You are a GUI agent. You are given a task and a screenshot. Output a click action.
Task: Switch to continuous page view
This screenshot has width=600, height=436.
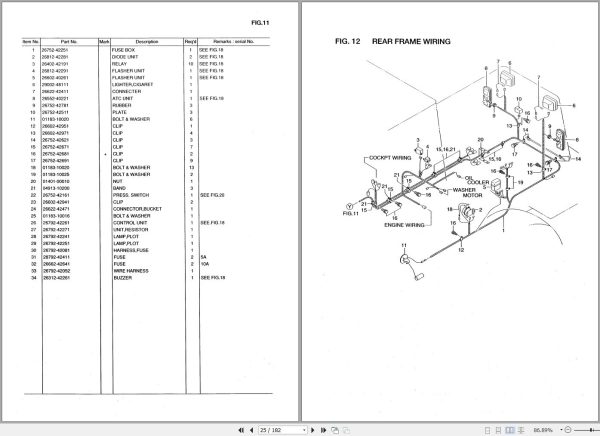tap(498, 430)
